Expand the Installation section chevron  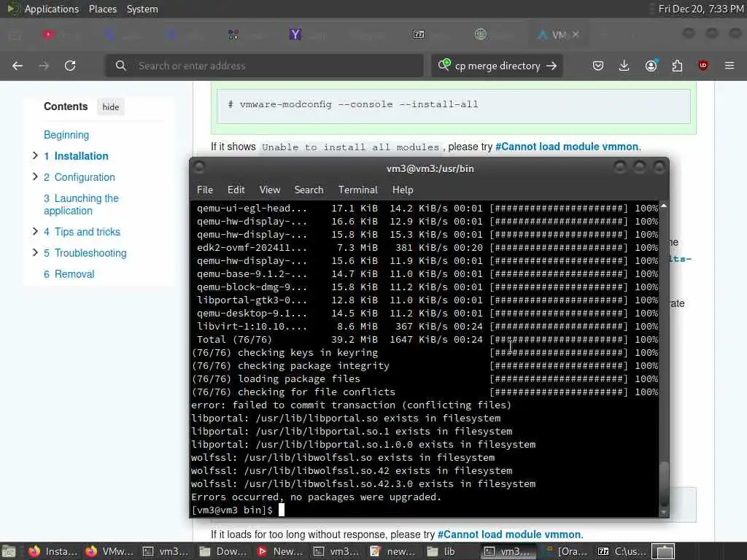tap(35, 156)
